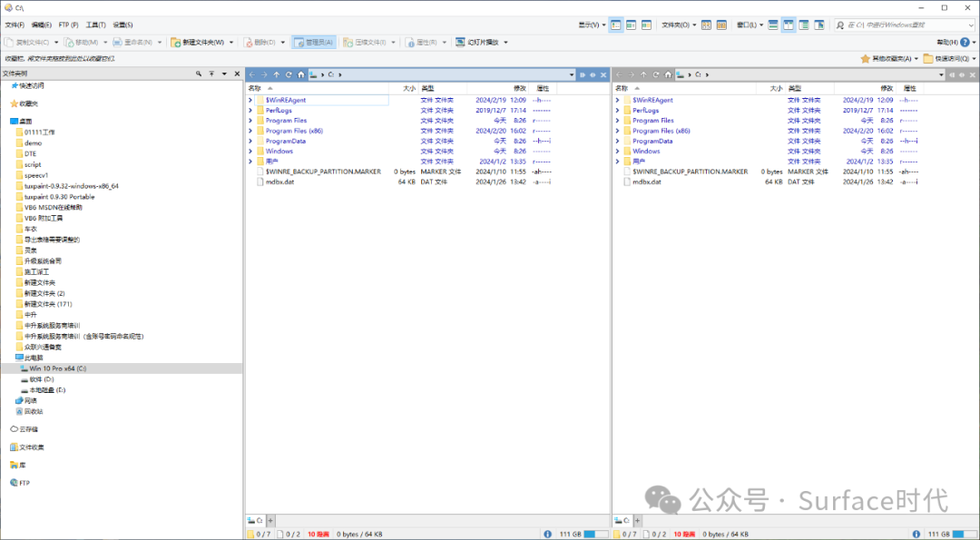Click the 111 GB disk usage bar in left pane
The height and width of the screenshot is (540, 980).
(x=595, y=535)
